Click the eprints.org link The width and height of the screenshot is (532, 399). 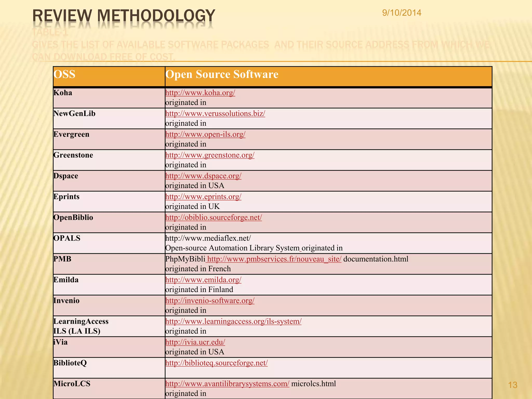coord(203,197)
